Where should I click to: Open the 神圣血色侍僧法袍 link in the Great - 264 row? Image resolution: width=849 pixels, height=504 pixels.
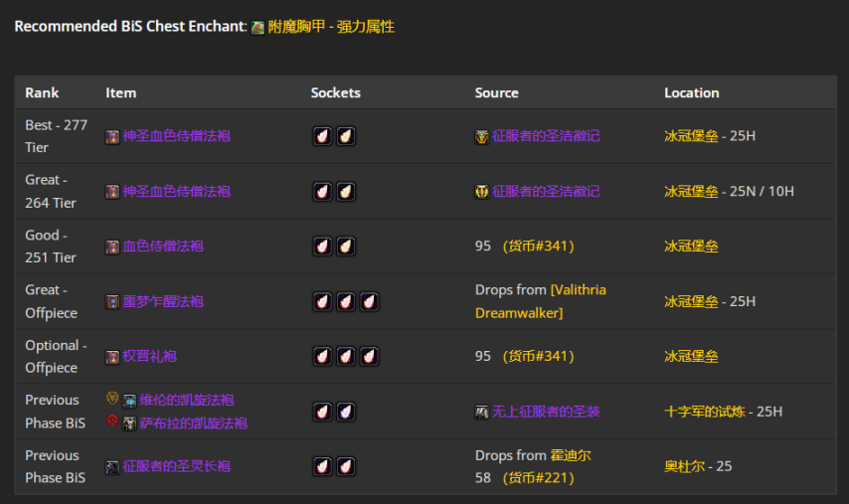click(x=177, y=191)
